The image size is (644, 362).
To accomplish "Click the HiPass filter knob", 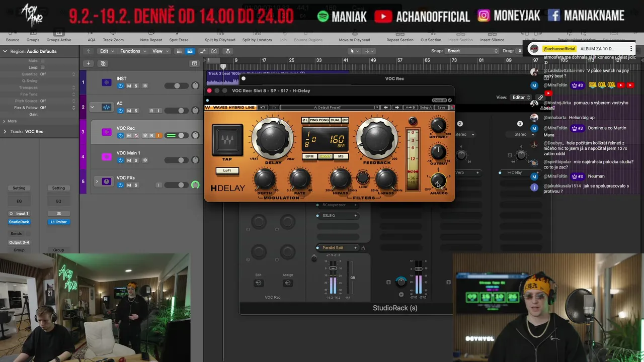I will tap(340, 179).
